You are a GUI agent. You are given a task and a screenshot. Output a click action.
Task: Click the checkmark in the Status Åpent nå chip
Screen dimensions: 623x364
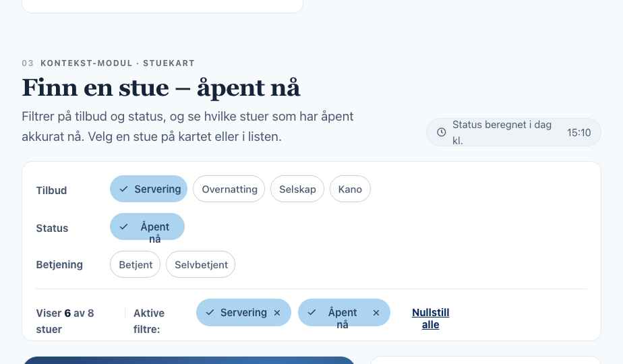(x=123, y=227)
